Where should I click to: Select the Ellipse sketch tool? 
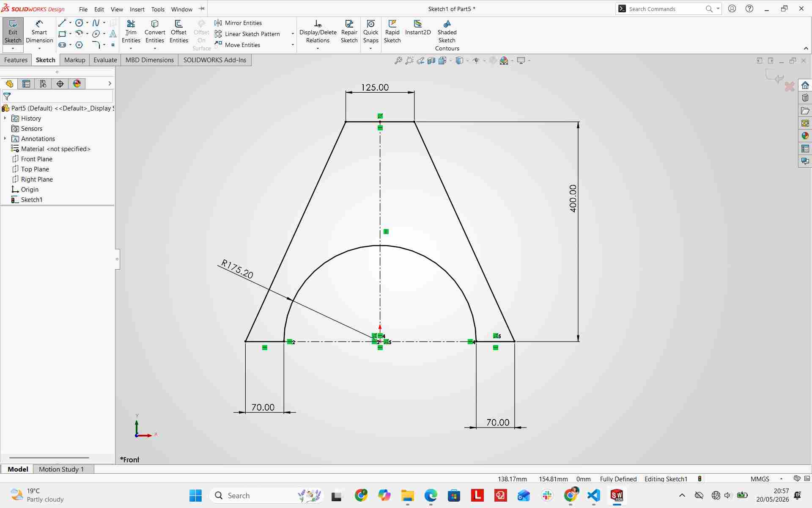click(x=96, y=34)
